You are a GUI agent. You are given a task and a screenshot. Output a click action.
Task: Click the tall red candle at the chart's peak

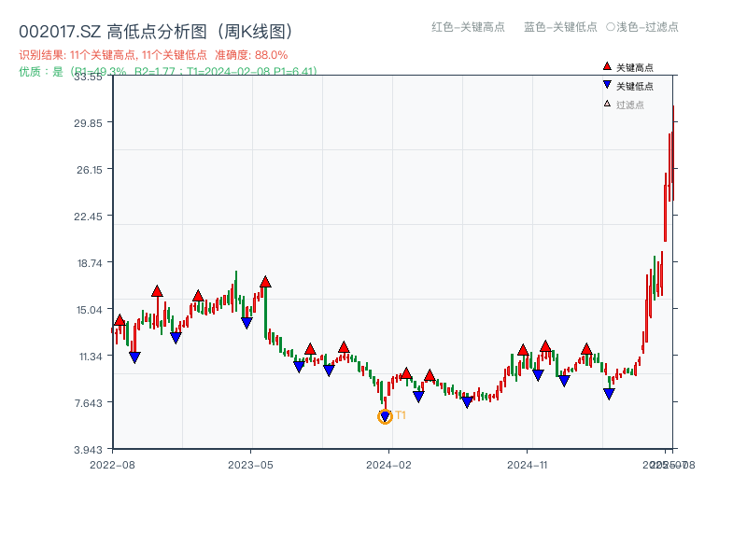pos(673,152)
